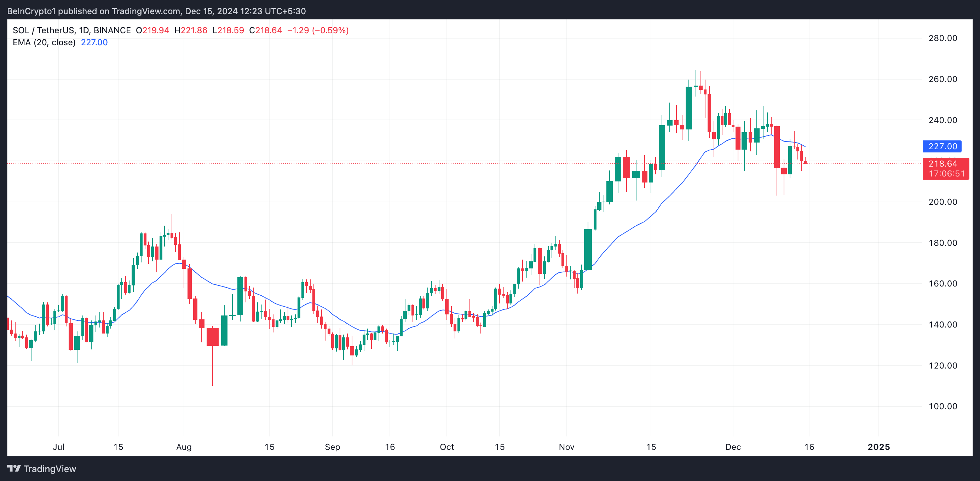980x481 pixels.
Task: Click the 17:06:51 countdown timer label
Action: coord(946,174)
